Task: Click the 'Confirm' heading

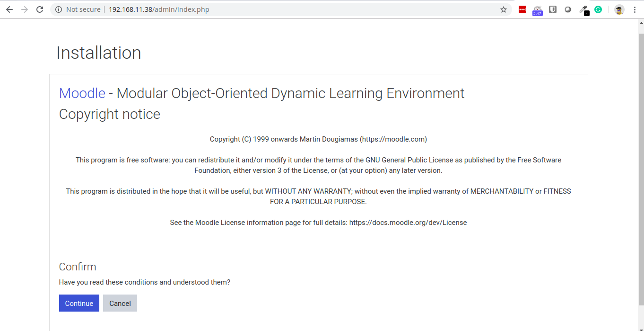Action: [x=78, y=267]
